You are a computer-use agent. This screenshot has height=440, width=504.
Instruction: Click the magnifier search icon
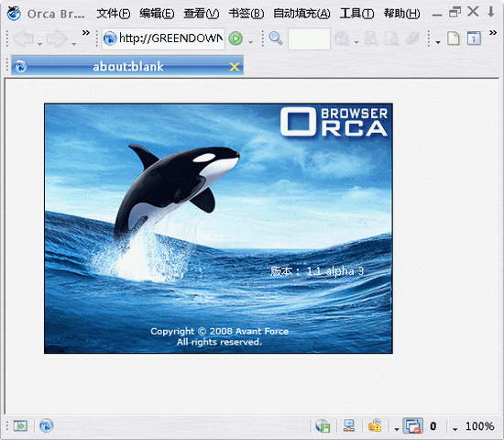click(276, 38)
